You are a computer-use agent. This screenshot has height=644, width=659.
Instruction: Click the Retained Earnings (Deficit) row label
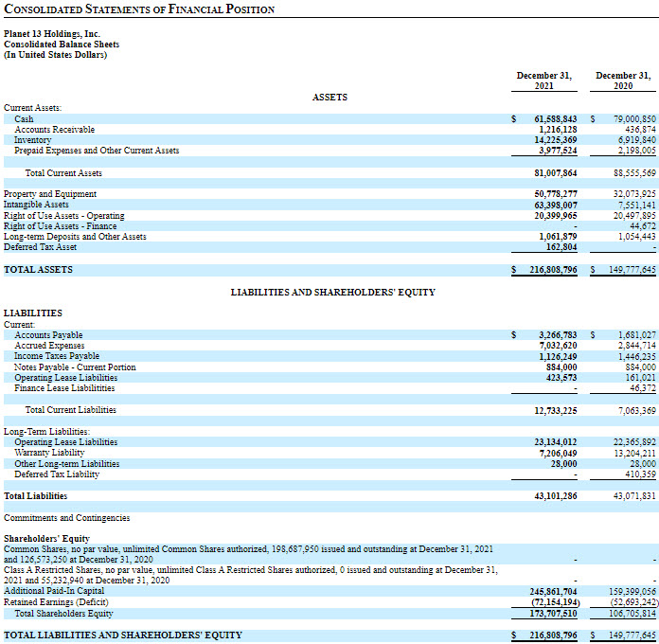point(56,602)
